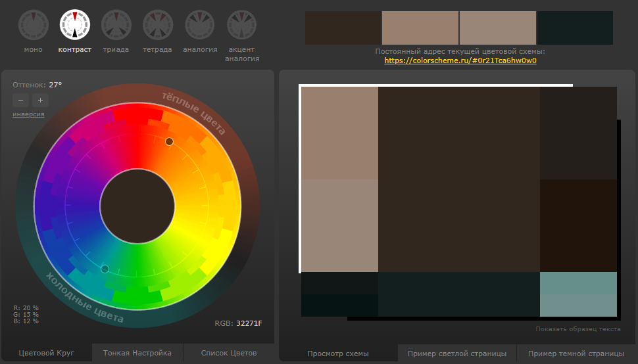Click the primary hue marker on orange
The width and height of the screenshot is (638, 364).
click(169, 141)
